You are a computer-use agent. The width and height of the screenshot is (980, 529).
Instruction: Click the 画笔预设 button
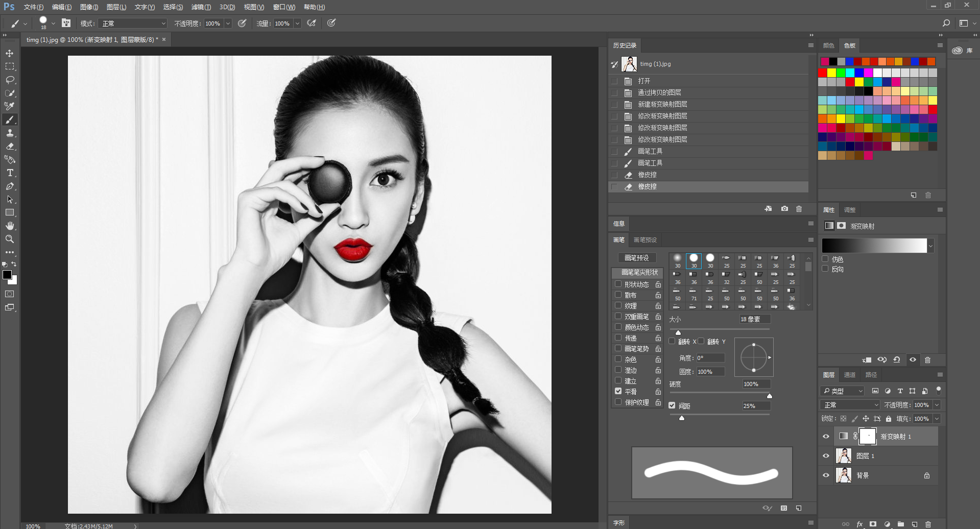(x=636, y=258)
